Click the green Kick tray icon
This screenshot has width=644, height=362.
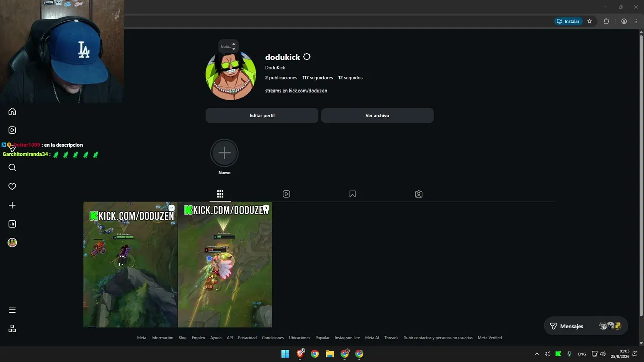pos(558,354)
